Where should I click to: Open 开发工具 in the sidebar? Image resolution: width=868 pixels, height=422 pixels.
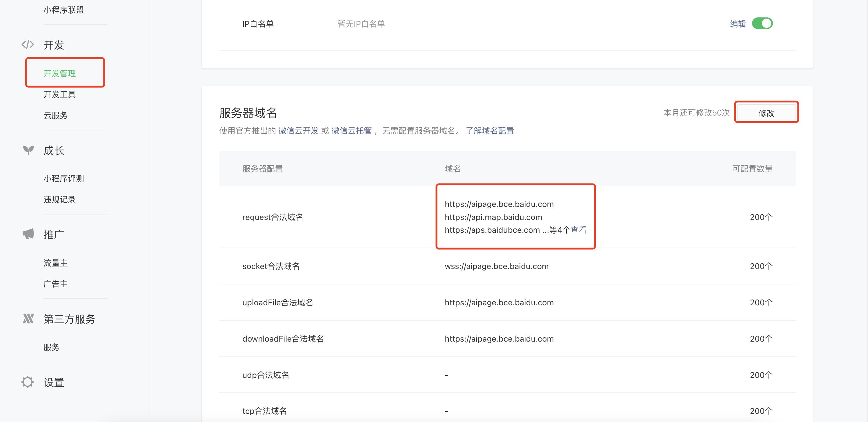[60, 94]
